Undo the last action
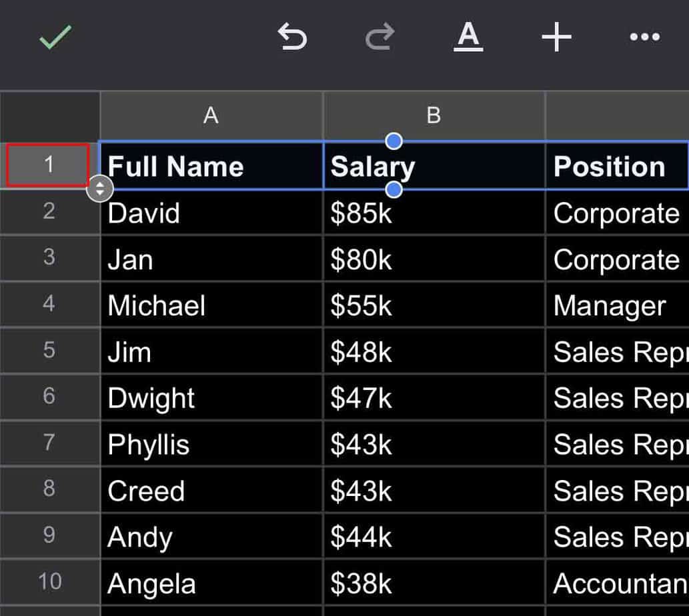Viewport: 689px width, 616px height. click(x=292, y=37)
